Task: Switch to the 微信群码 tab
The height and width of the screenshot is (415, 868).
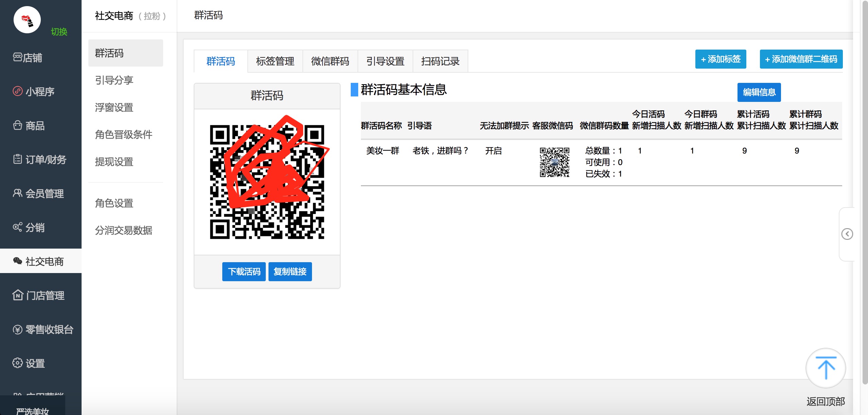Action: [x=330, y=61]
